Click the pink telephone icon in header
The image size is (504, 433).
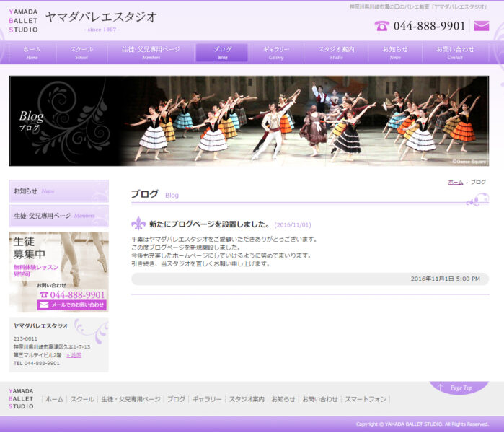[381, 26]
